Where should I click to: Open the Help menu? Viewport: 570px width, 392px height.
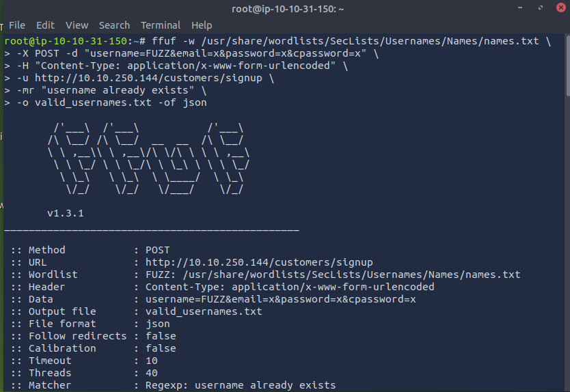click(x=202, y=25)
